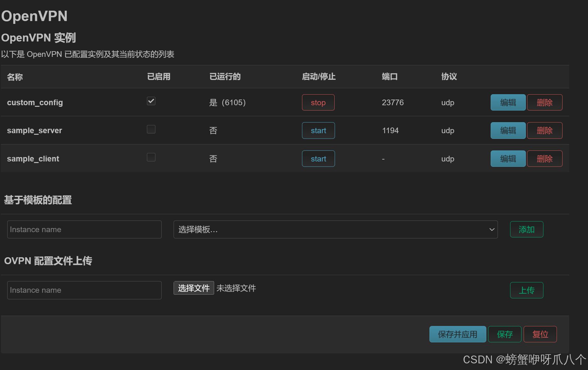Delete the custom_config instance
Screen dimensions: 588x370
(x=545, y=102)
